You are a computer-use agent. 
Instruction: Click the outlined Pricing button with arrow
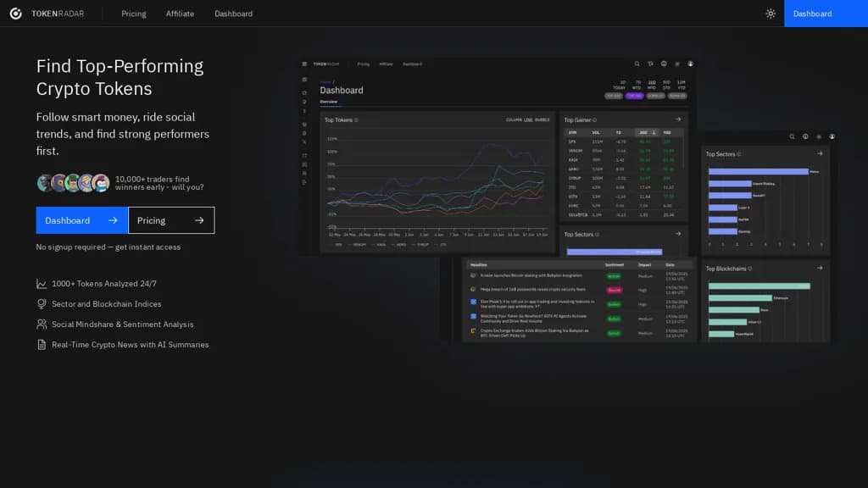coord(171,220)
